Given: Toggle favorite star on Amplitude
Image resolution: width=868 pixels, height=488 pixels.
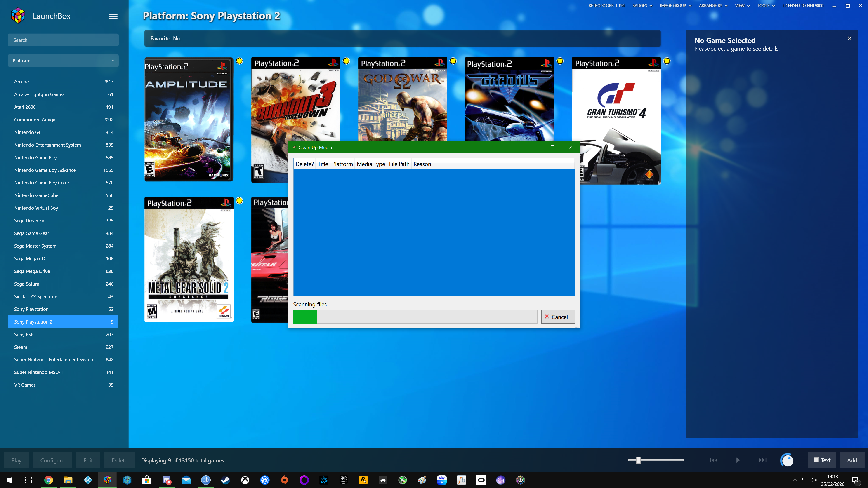Looking at the screenshot, I should tap(239, 61).
